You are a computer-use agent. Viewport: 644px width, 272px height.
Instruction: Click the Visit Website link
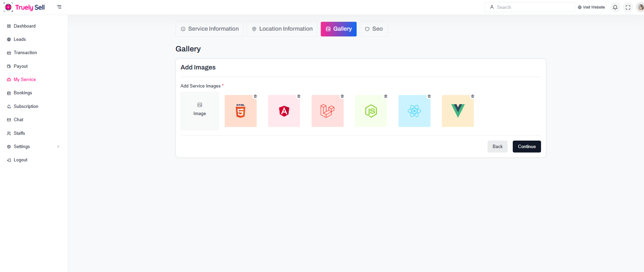591,7
